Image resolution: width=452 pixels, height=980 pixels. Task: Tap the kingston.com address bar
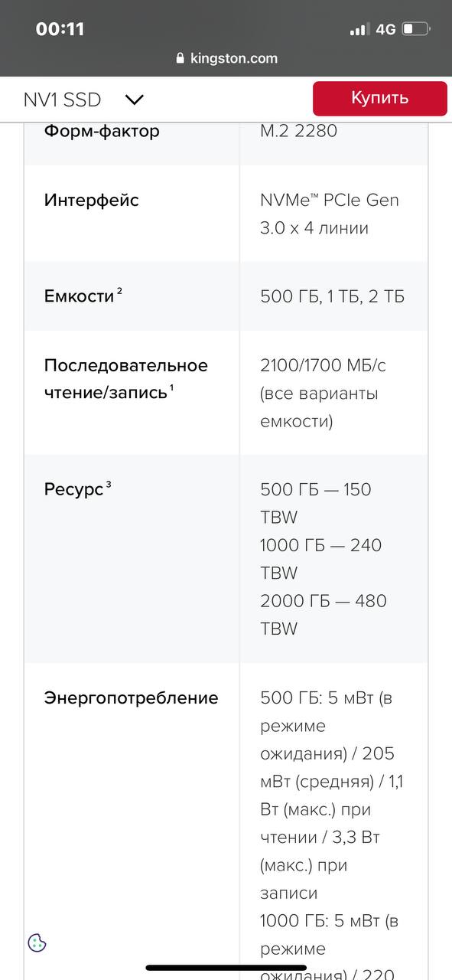point(226,58)
